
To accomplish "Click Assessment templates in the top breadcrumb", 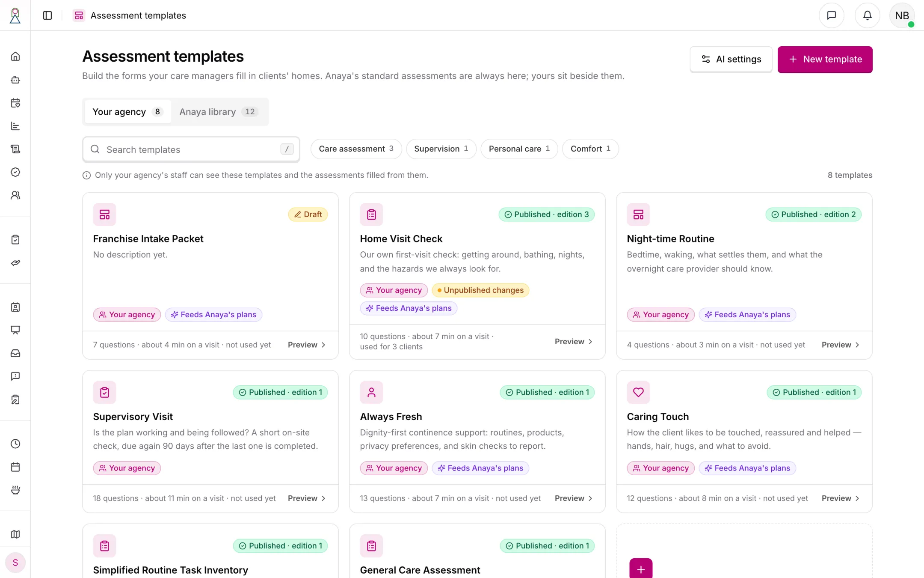I will point(138,15).
